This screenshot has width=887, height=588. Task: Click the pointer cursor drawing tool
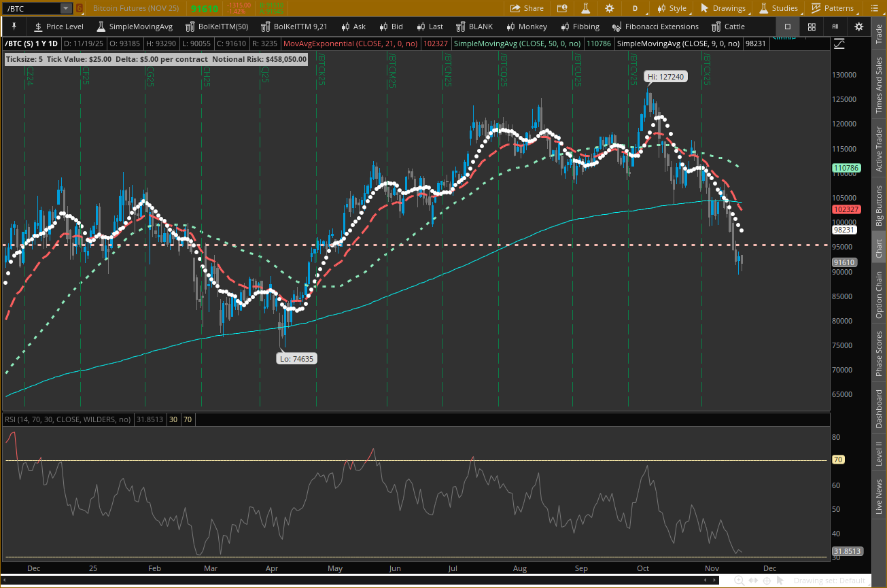[780, 581]
